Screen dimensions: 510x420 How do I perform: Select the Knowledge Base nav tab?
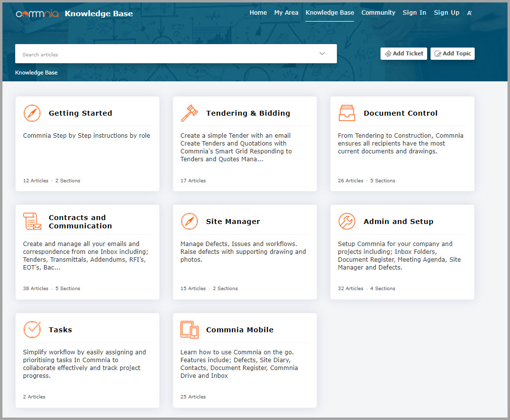(x=330, y=13)
